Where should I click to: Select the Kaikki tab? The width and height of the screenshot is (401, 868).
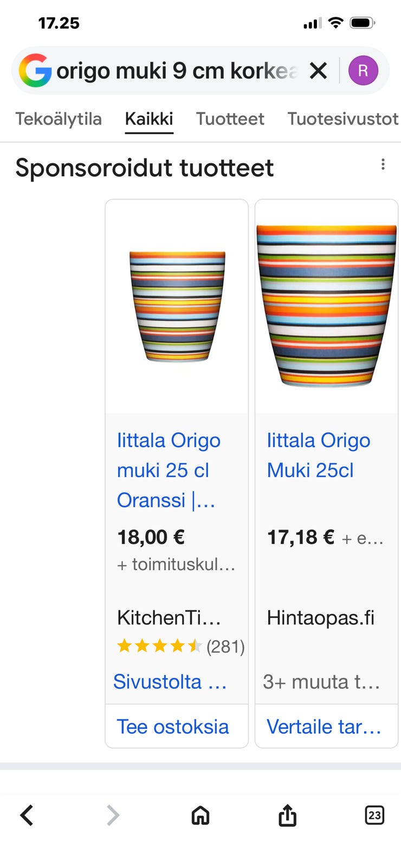pos(149,119)
